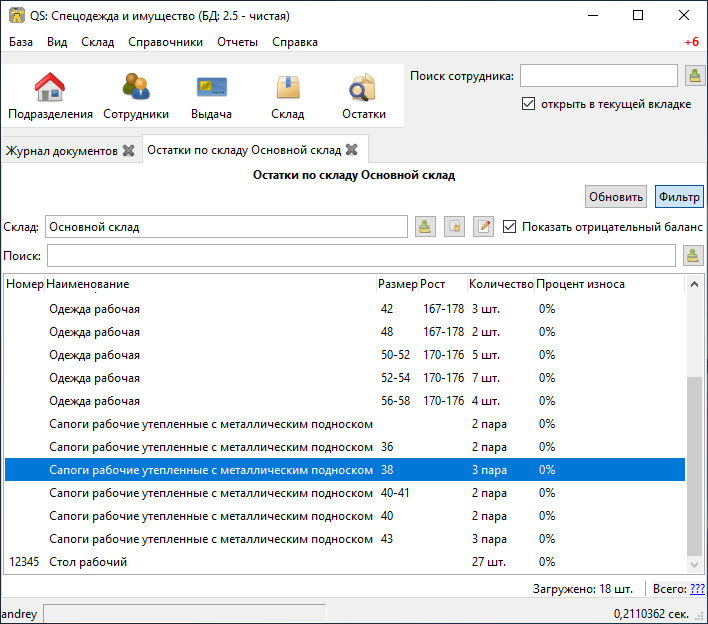The image size is (708, 624).
Task: Click the table scrollbar down arrow
Action: coord(694,565)
